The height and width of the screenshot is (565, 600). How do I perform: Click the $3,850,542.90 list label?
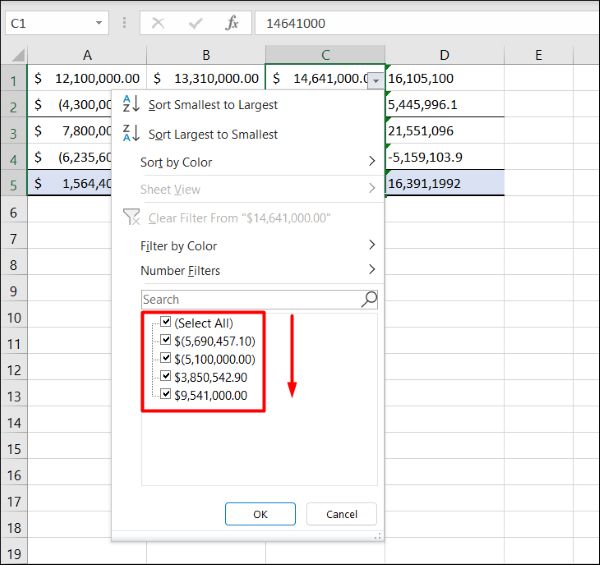pos(211,377)
